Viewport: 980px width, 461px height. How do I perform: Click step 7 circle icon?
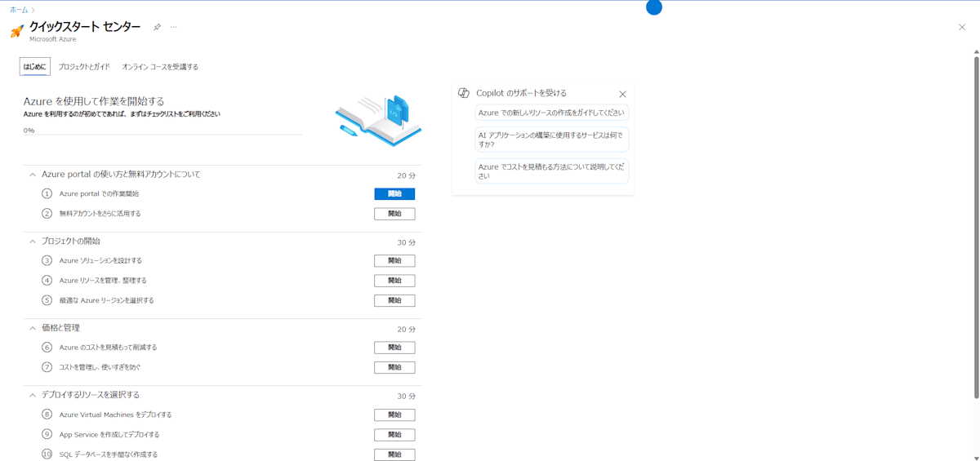[47, 367]
